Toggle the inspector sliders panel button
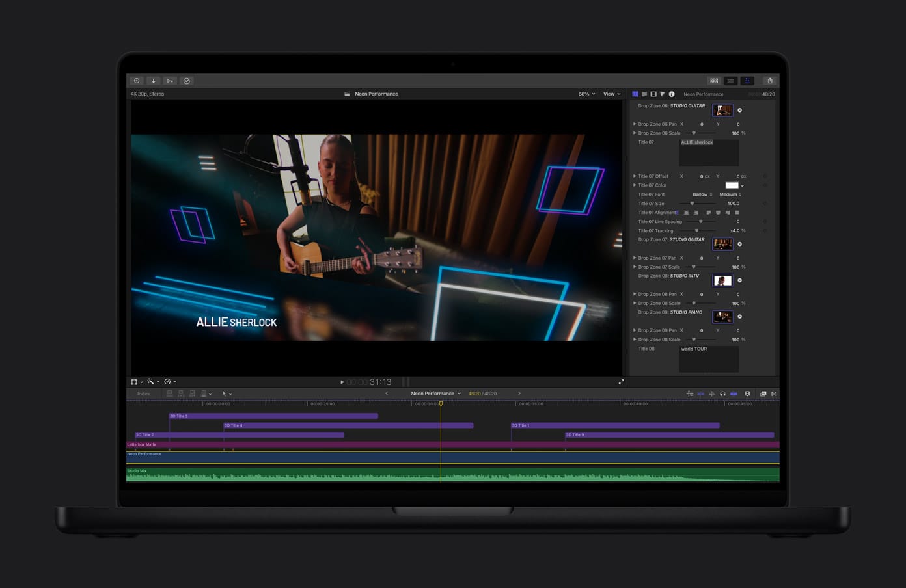906x588 pixels. point(747,81)
